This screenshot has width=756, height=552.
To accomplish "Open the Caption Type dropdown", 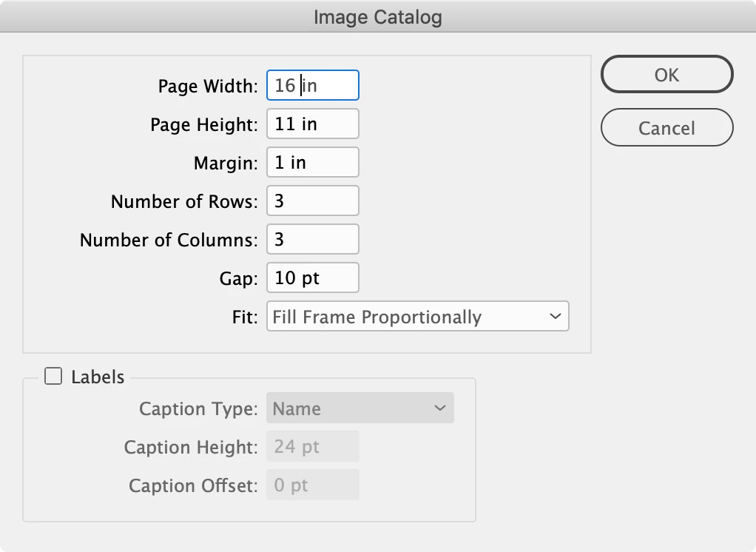I will (360, 408).
